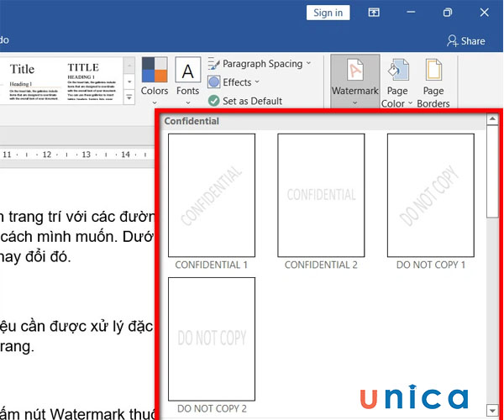Select the CONFIDENTIAL 2 watermark
This screenshot has width=504, height=420.
click(321, 195)
